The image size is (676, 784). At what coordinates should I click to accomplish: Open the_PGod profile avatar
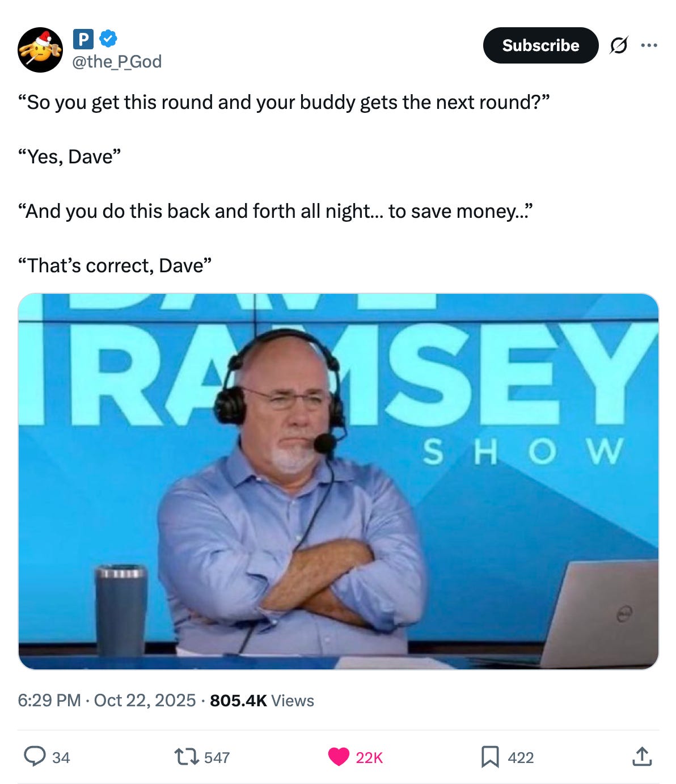[x=40, y=50]
